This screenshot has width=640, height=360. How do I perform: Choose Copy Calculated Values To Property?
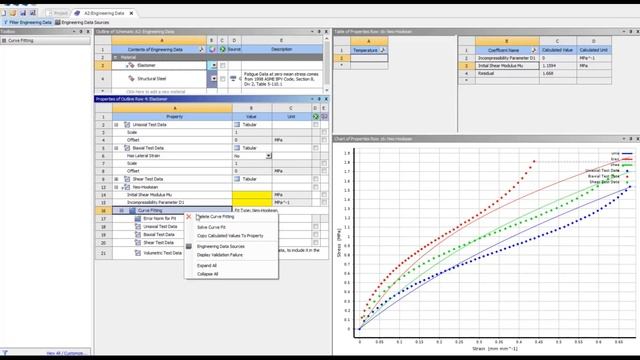point(230,236)
